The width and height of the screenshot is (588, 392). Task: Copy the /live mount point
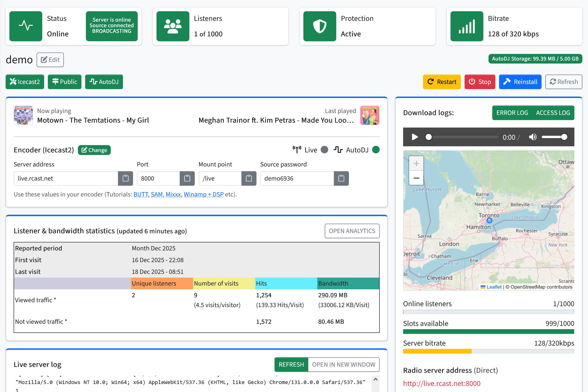click(x=249, y=178)
